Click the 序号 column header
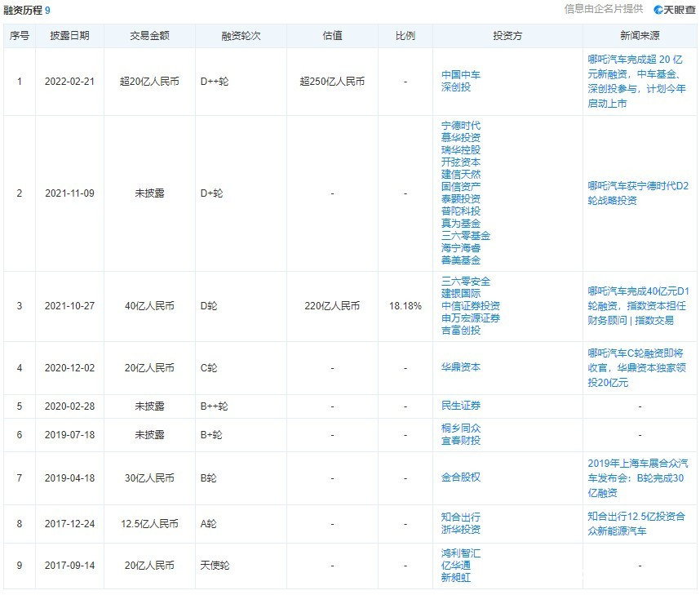700x595 pixels. coord(20,36)
